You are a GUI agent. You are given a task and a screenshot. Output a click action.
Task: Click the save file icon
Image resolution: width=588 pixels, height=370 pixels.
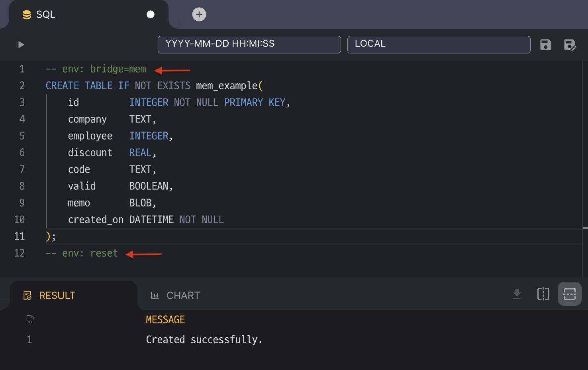point(545,45)
